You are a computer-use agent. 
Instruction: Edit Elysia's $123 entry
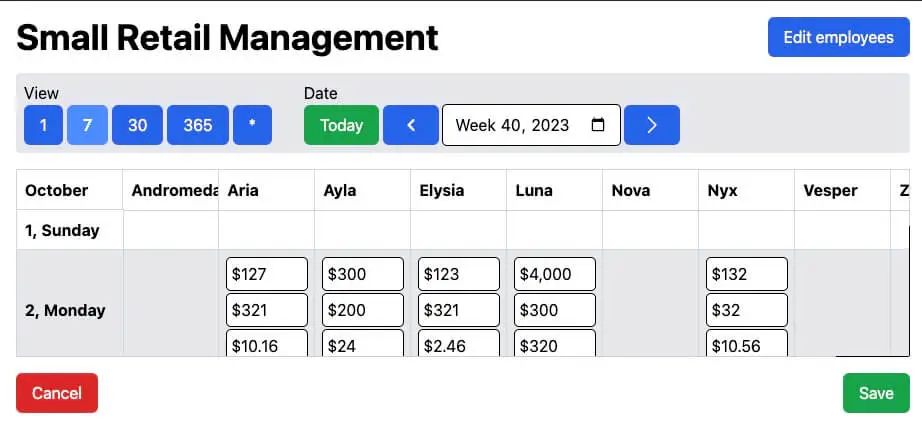point(459,274)
